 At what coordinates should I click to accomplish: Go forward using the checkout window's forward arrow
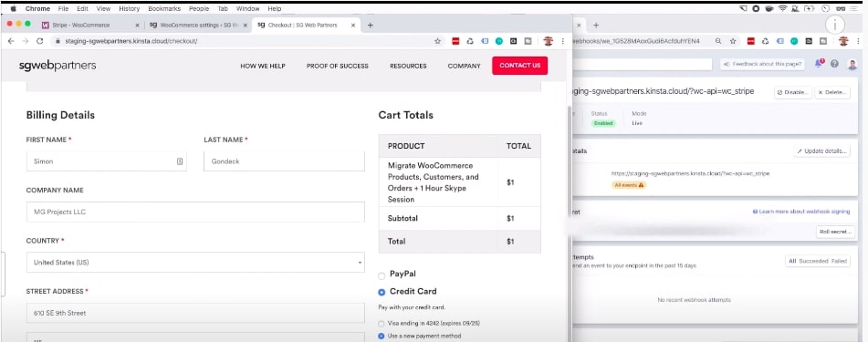coord(25,41)
